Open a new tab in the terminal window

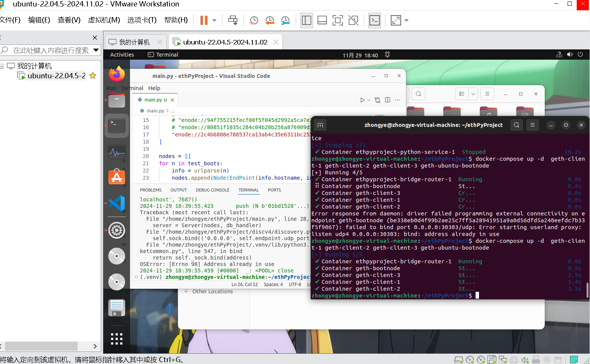[320, 125]
